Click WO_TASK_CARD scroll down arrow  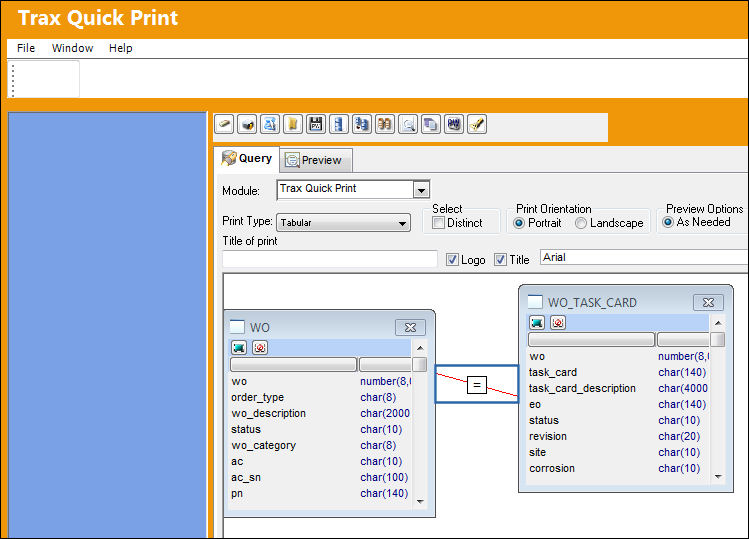(x=718, y=476)
